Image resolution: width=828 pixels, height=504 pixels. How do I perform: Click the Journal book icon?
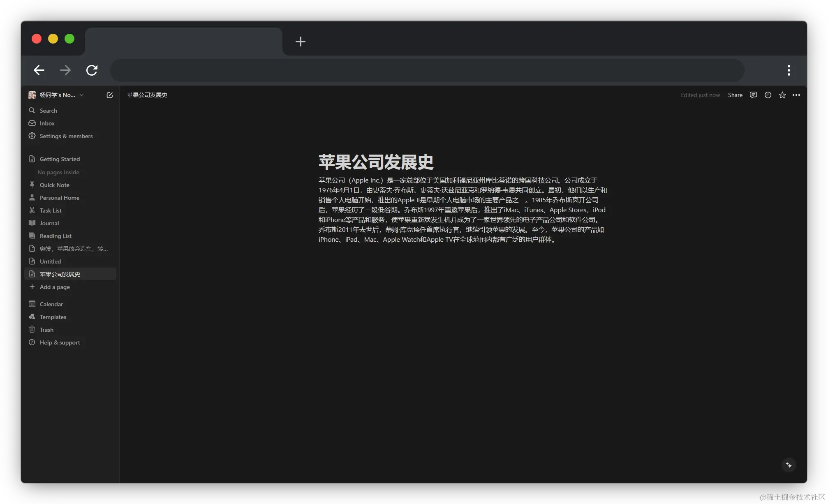coord(32,223)
